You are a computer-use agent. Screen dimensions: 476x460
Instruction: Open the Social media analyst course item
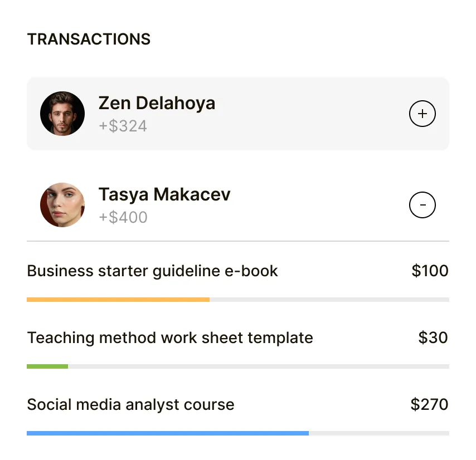(x=130, y=405)
